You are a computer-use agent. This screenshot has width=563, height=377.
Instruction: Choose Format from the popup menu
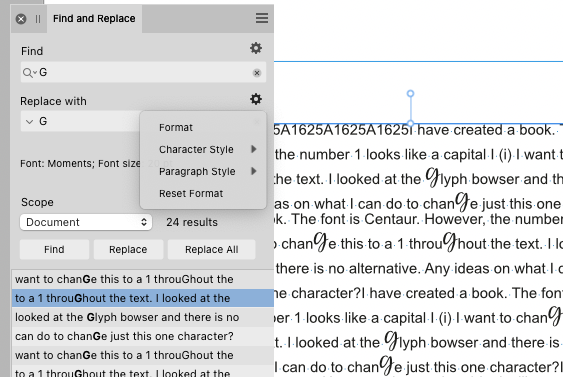coord(176,127)
